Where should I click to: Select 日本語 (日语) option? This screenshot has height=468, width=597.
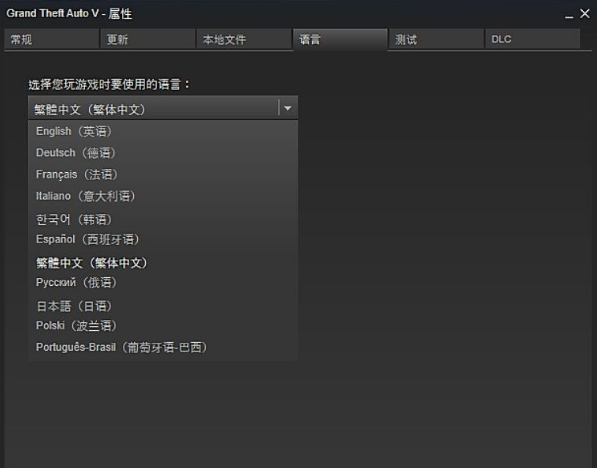tap(163, 306)
